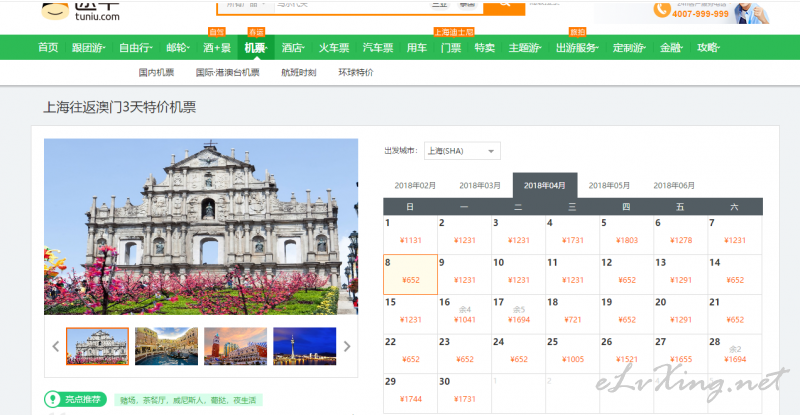Show previous thumbnail with left arrow
This screenshot has height=415, width=800.
pos(56,346)
